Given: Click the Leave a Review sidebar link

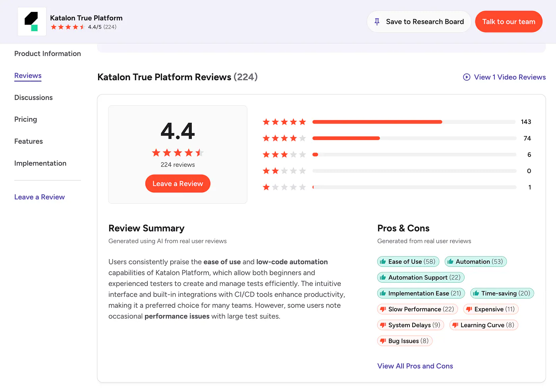Looking at the screenshot, I should (x=39, y=197).
